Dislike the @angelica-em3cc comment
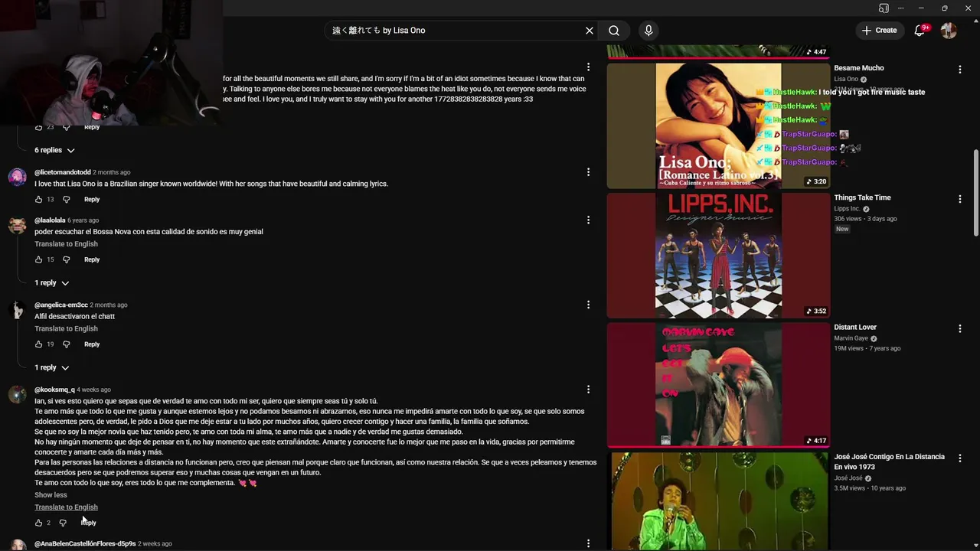The height and width of the screenshot is (551, 980). 66,344
